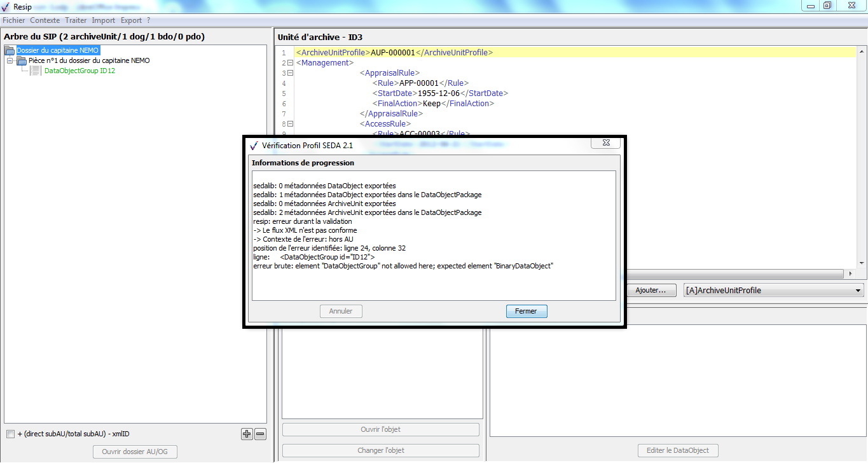Open the Export menu
The height and width of the screenshot is (463, 868).
click(x=131, y=20)
